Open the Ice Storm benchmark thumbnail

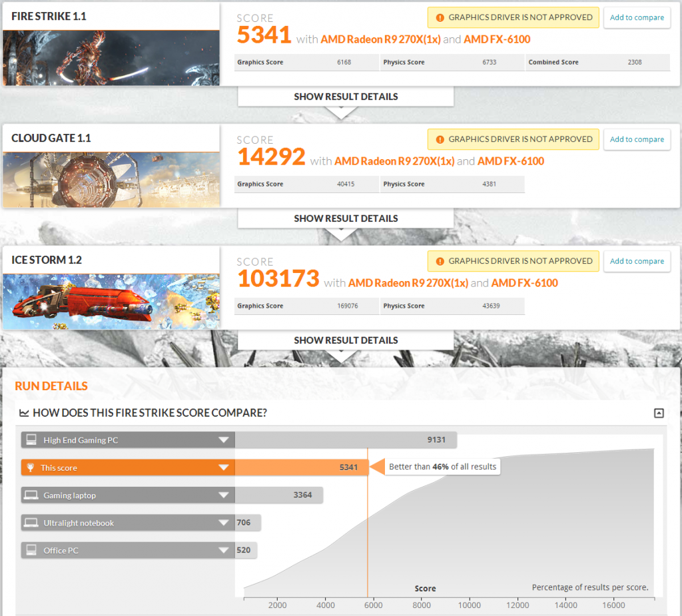tap(111, 302)
